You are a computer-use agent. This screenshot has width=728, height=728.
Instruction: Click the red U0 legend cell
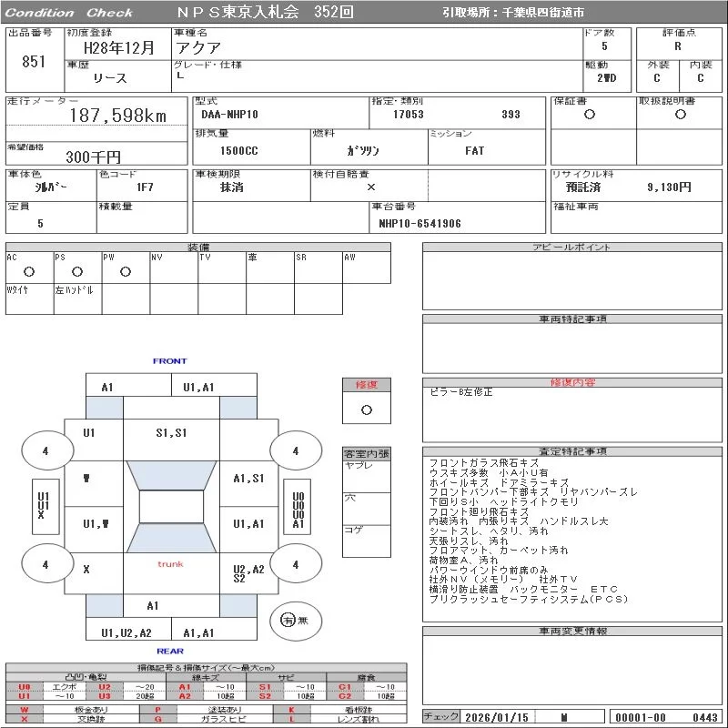coord(25,687)
